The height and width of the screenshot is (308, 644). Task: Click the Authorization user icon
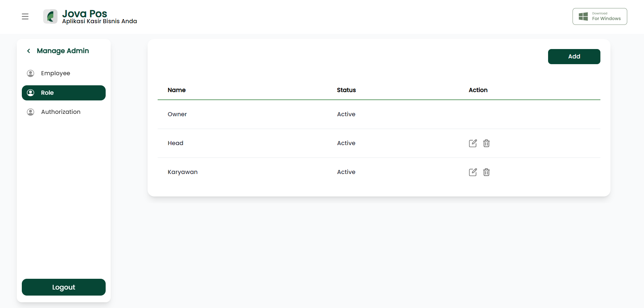point(31,112)
